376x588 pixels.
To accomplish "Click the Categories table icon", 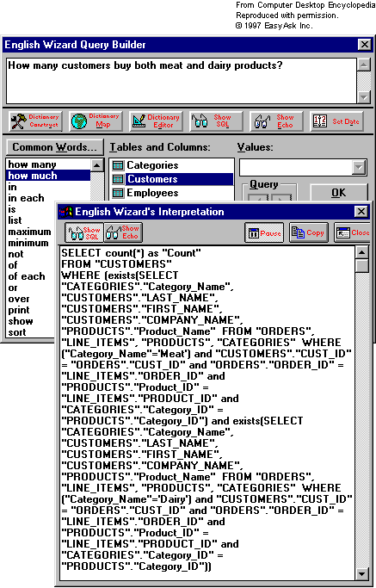I will coord(118,165).
